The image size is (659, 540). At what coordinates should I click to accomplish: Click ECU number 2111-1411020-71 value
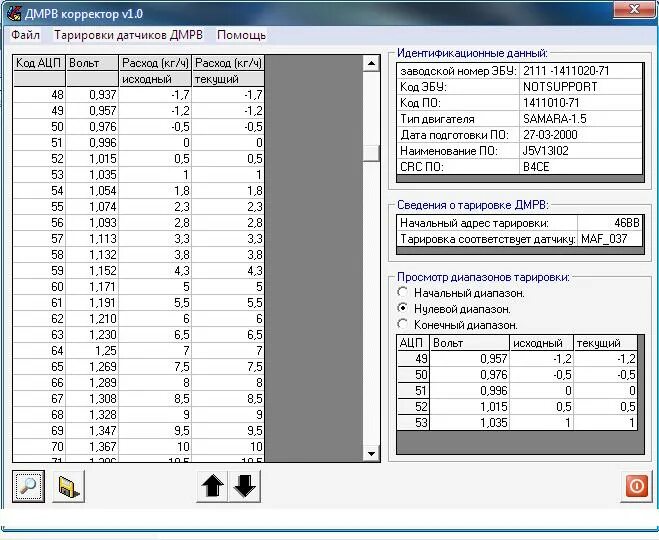(x=581, y=71)
